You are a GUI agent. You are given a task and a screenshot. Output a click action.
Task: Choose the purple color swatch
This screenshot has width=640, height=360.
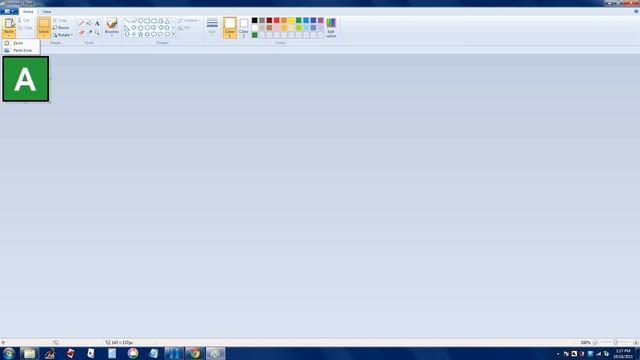(x=321, y=20)
